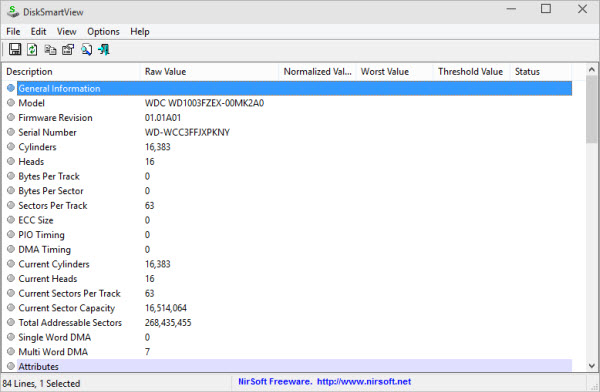Click the bullet icon beside Multi Word DMA
The image size is (600, 392).
click(11, 351)
